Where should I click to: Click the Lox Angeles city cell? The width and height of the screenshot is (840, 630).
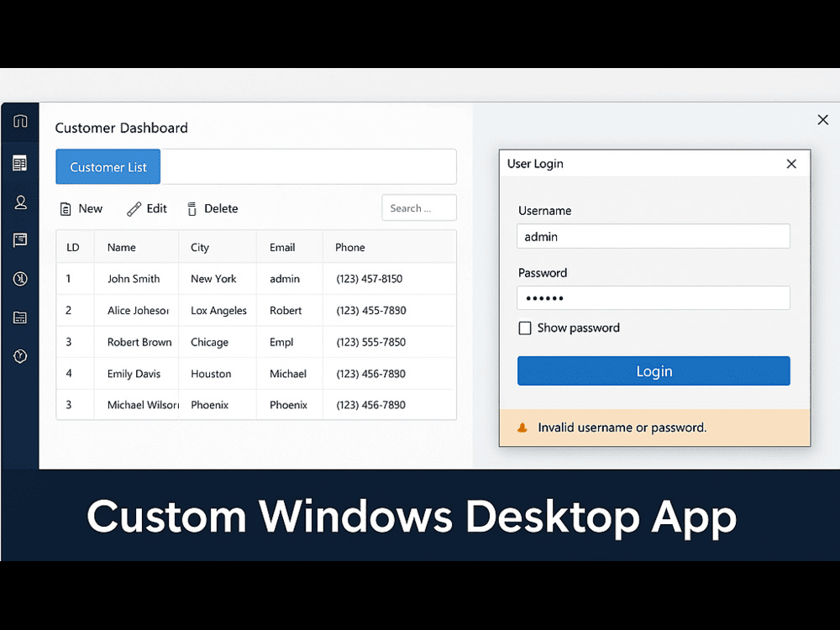coord(218,311)
